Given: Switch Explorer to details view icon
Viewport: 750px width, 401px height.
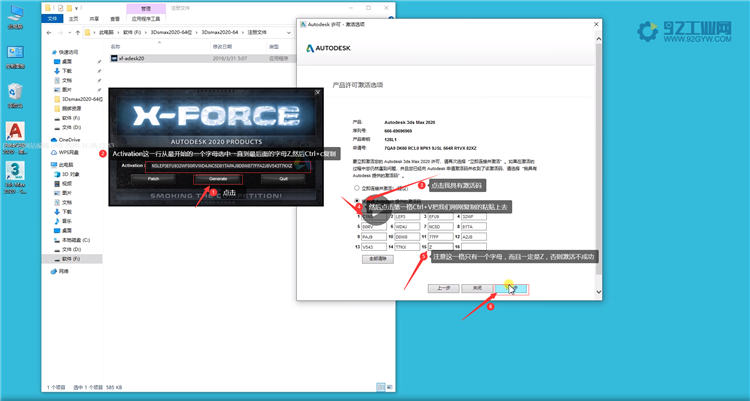Looking at the screenshot, I should coord(381,387).
